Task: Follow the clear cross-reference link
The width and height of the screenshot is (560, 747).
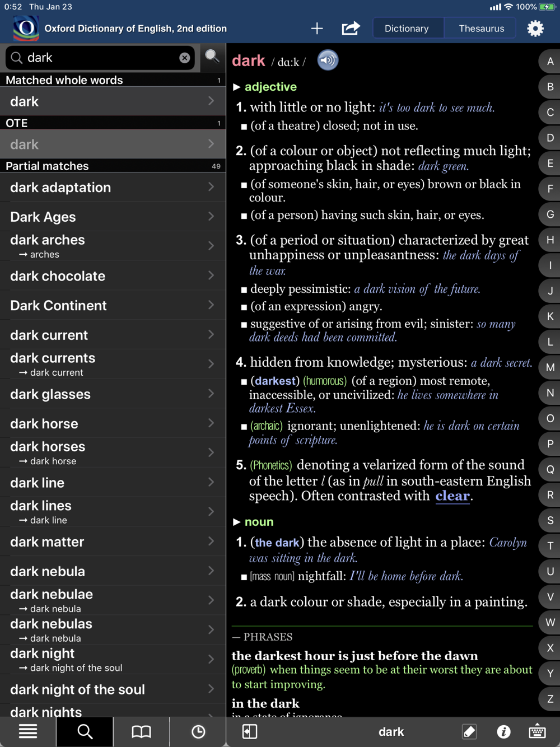Action: click(x=452, y=496)
